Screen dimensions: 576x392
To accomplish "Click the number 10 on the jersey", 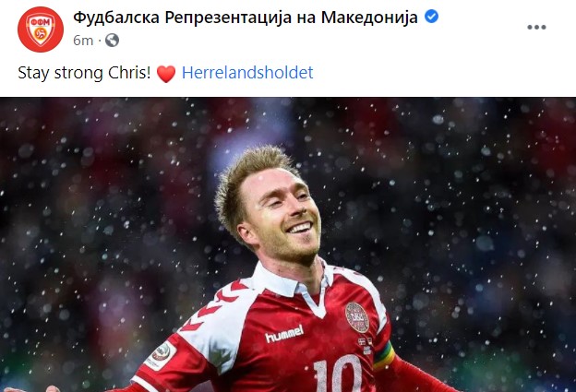I will pos(338,374).
